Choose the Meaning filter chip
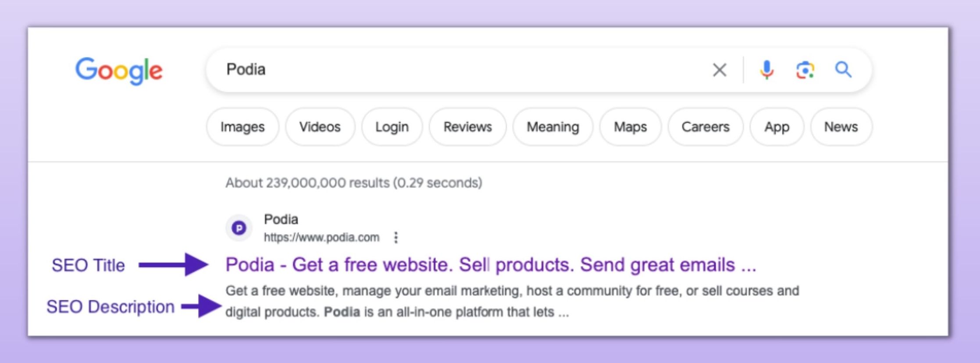The image size is (980, 363). click(552, 127)
